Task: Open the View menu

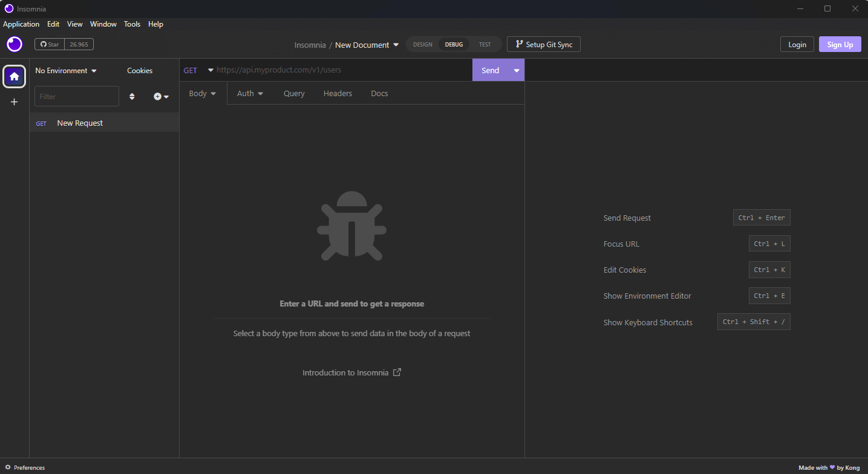Action: pos(75,24)
